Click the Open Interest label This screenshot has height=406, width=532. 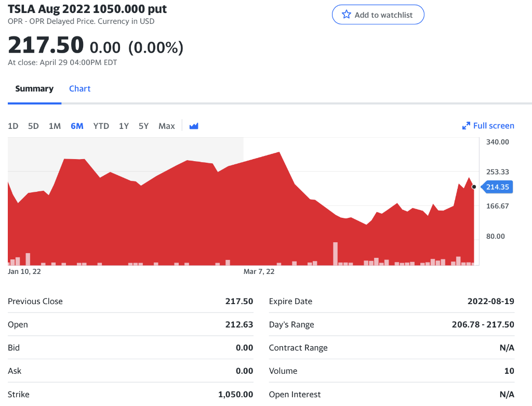tap(295, 395)
